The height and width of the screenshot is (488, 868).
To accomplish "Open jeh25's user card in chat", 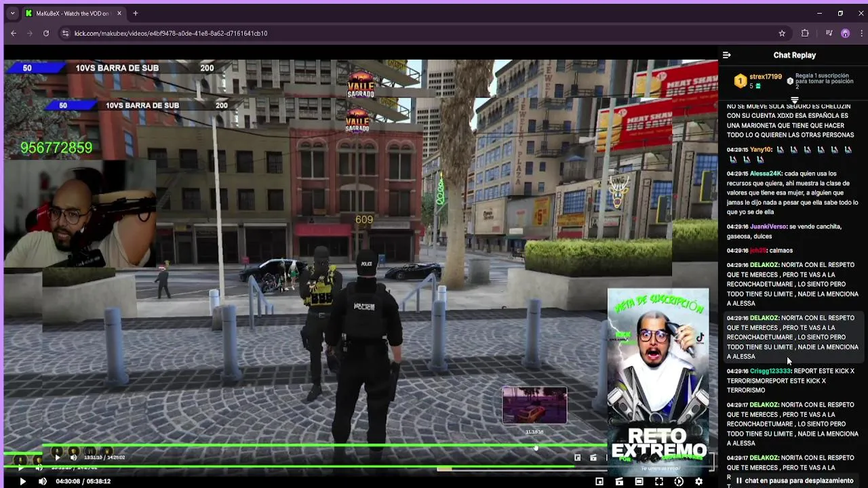I will (758, 250).
